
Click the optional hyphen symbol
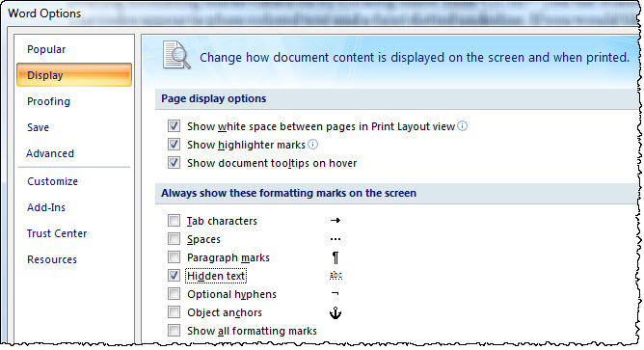[335, 293]
